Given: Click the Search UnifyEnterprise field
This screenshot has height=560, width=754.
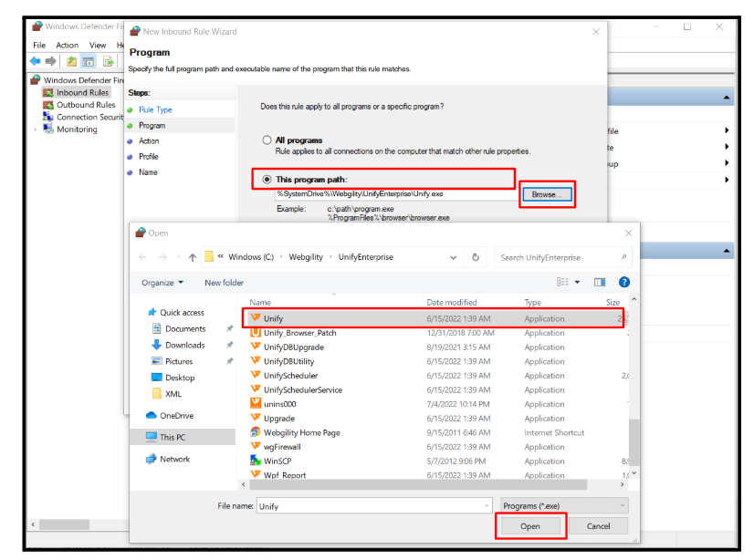Looking at the screenshot, I should (x=558, y=257).
